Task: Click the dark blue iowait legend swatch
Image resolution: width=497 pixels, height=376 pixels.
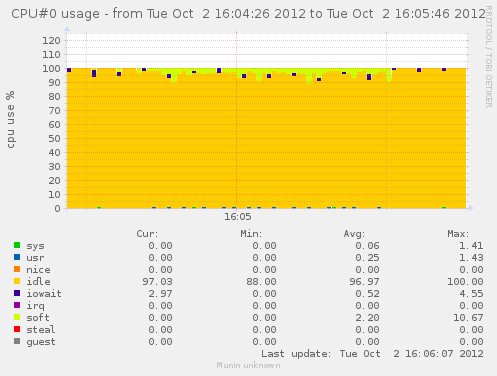Action: pos(17,293)
